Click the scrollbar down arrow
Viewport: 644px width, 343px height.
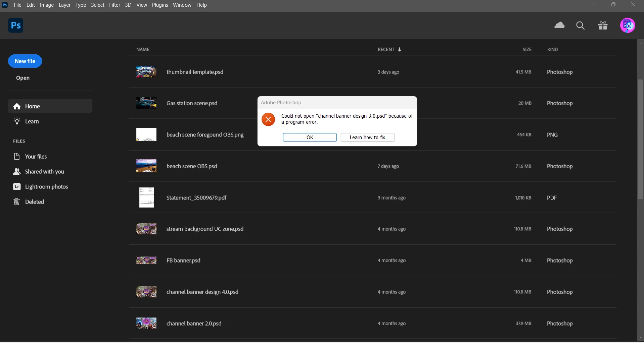pos(641,338)
